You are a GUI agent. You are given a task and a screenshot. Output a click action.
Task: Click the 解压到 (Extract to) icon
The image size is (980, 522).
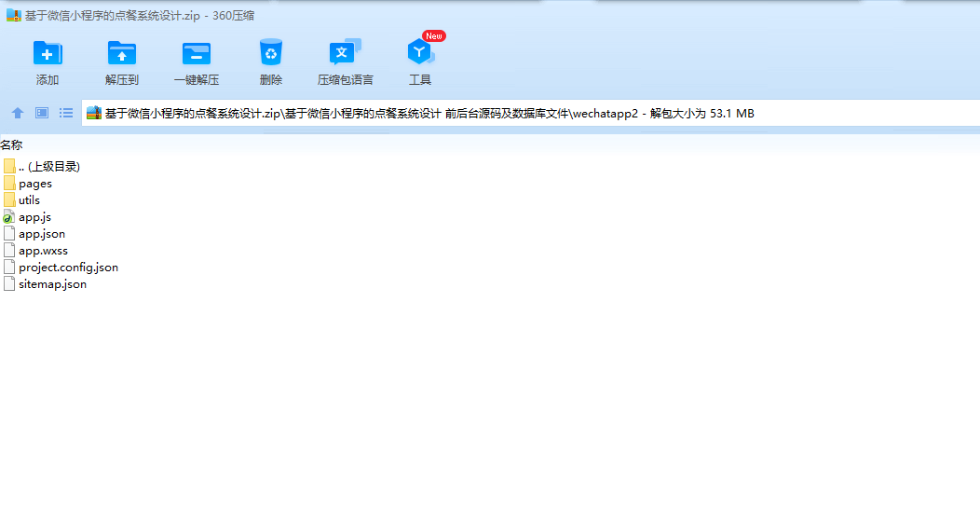point(122,54)
